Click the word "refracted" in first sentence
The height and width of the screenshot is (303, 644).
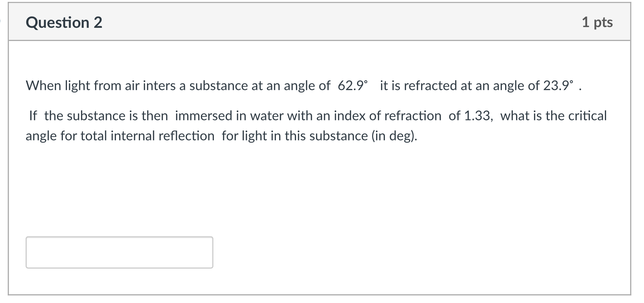point(430,86)
